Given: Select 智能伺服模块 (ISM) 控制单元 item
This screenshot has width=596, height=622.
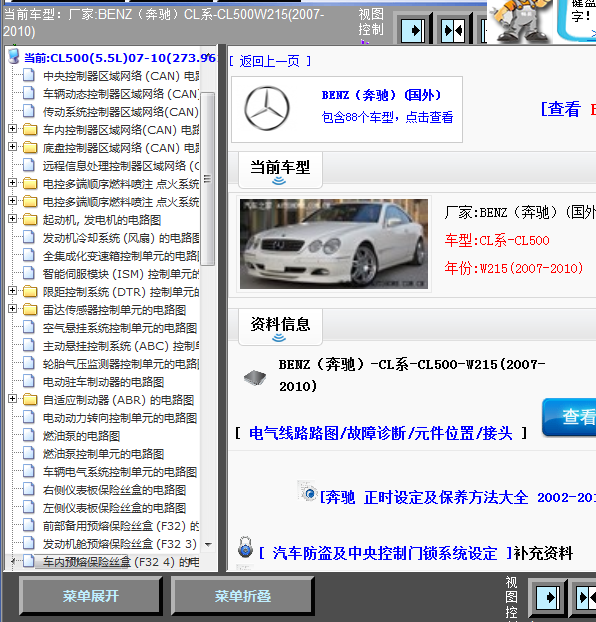Looking at the screenshot, I should click(121, 274).
